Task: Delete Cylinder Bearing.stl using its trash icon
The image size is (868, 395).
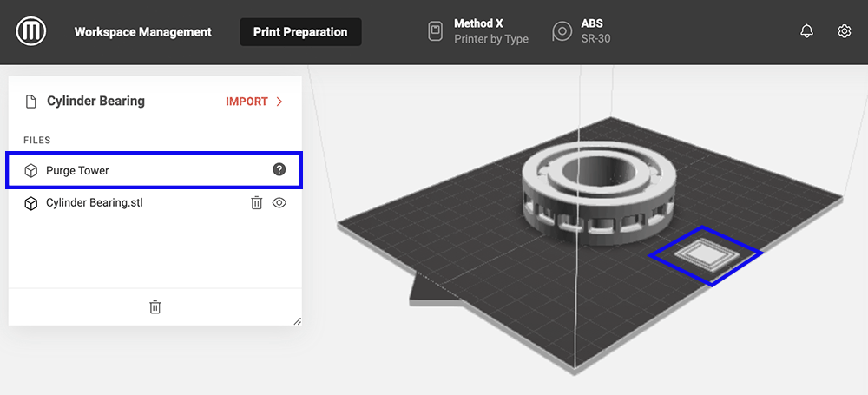Action: [256, 202]
